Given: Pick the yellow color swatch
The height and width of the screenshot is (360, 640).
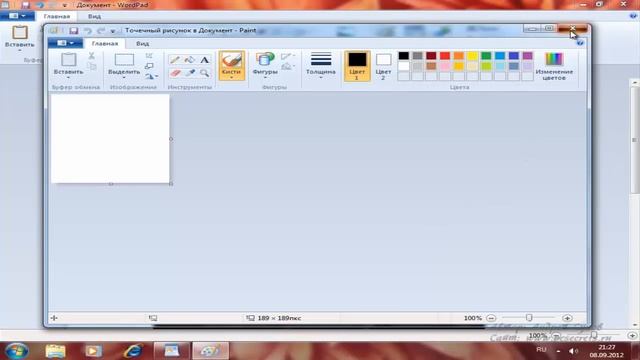Looking at the screenshot, I should pos(473,56).
